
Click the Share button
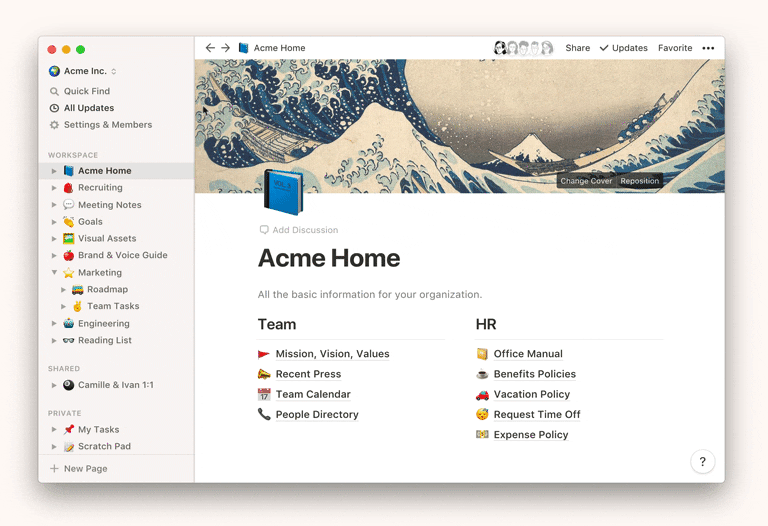pos(577,48)
